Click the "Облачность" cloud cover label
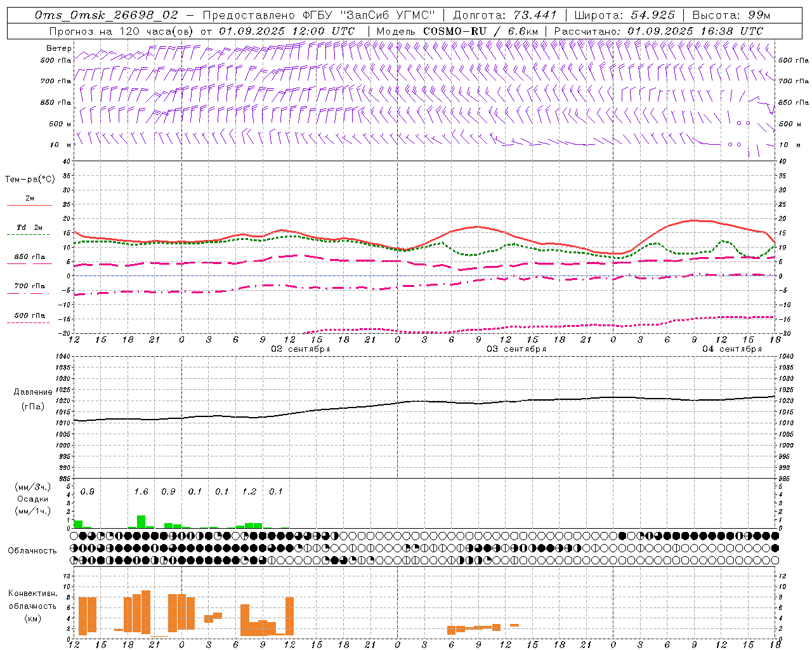 tap(32, 551)
